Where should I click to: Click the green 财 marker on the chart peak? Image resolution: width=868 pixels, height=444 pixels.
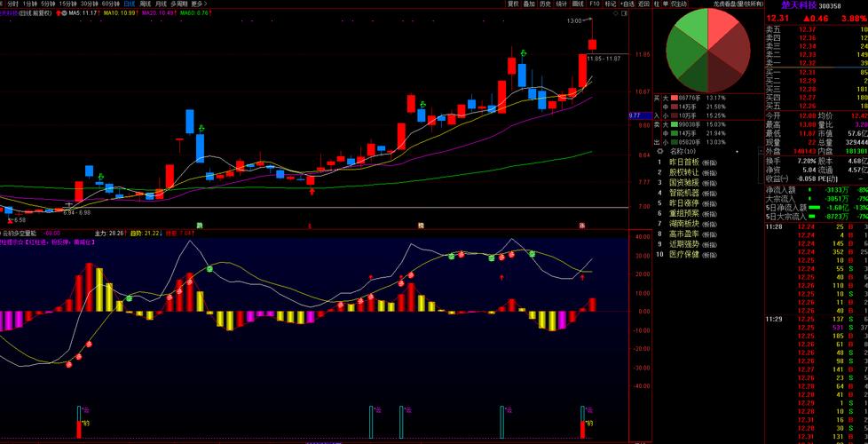525,54
